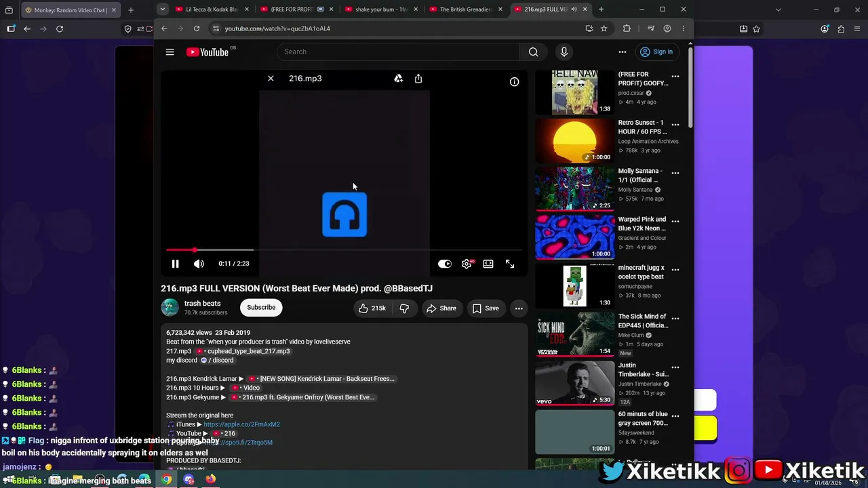Toggle the autoplay switch in player

tap(445, 264)
